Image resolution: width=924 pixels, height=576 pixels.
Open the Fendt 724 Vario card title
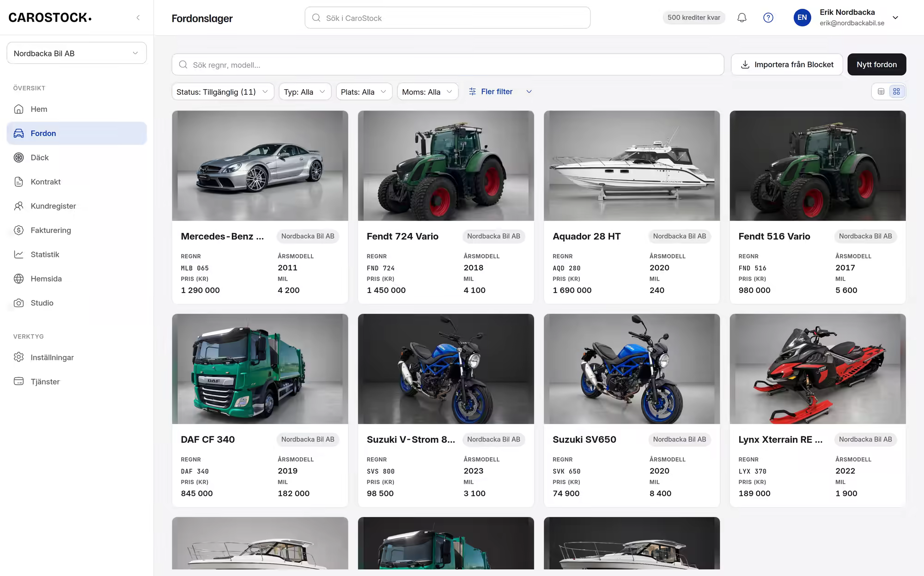pos(402,236)
